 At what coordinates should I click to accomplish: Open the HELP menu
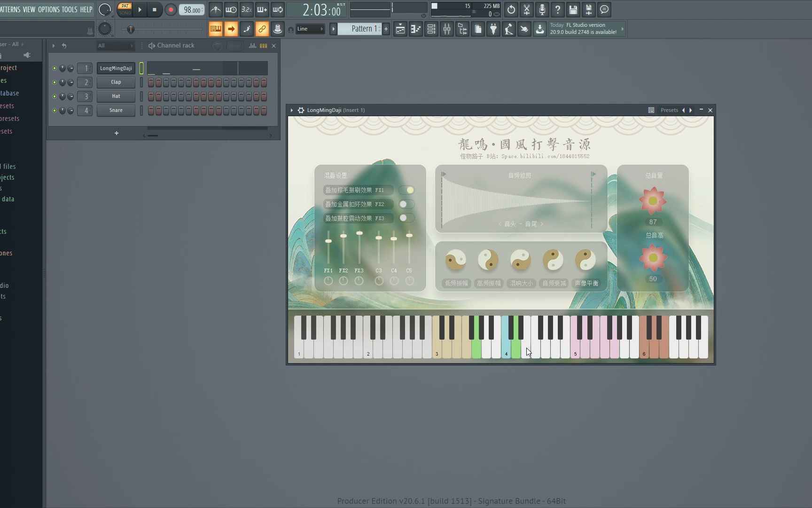coord(86,9)
